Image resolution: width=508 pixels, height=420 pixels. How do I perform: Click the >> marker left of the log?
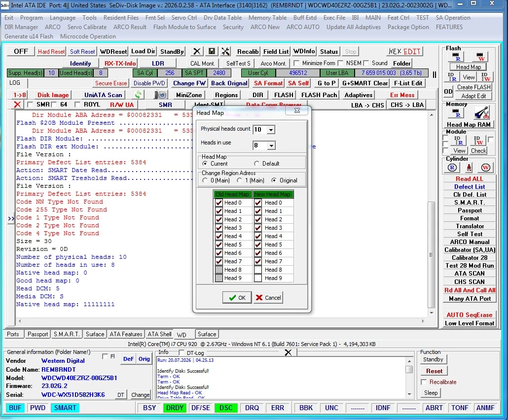[11, 218]
